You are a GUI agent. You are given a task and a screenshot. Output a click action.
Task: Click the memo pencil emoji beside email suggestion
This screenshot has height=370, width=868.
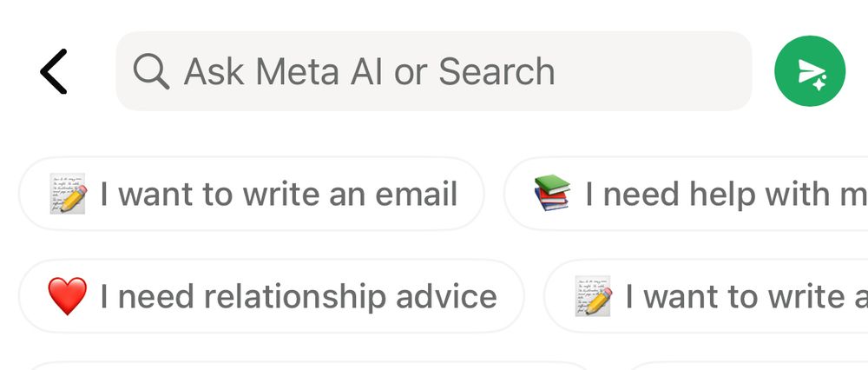(x=68, y=194)
